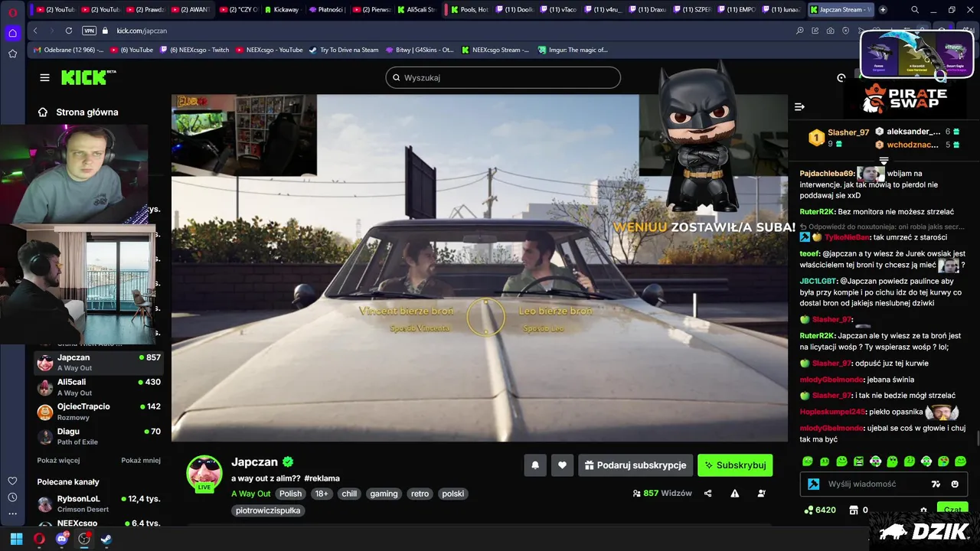Open the Try To Drive na Steam bookmark
The width and height of the screenshot is (980, 551).
click(x=343, y=50)
